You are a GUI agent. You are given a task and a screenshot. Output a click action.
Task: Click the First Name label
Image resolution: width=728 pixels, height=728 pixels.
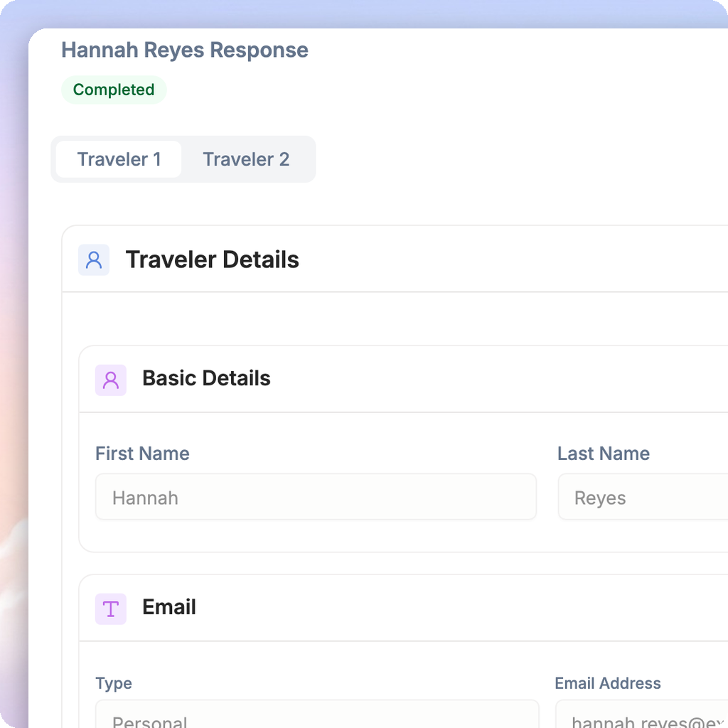tap(142, 454)
